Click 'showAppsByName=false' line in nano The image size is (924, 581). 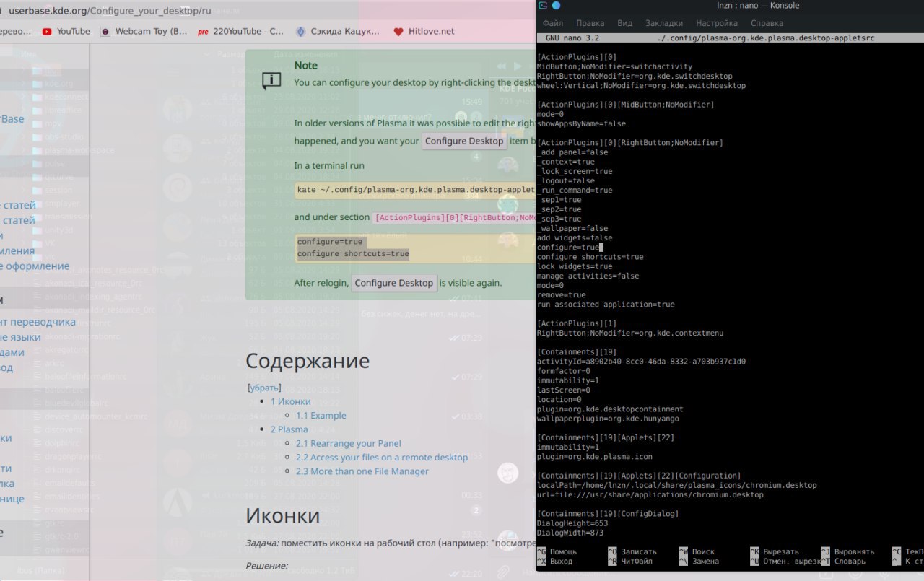point(581,123)
